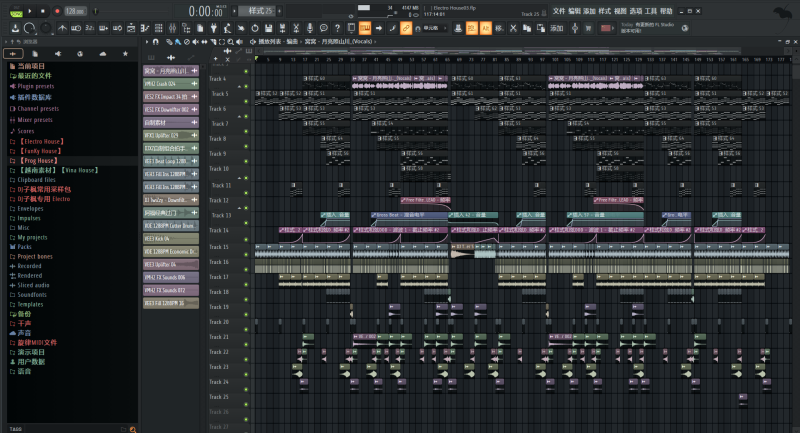The height and width of the screenshot is (433, 800).
Task: Expand the Mixer presets folder
Action: [x=35, y=120]
